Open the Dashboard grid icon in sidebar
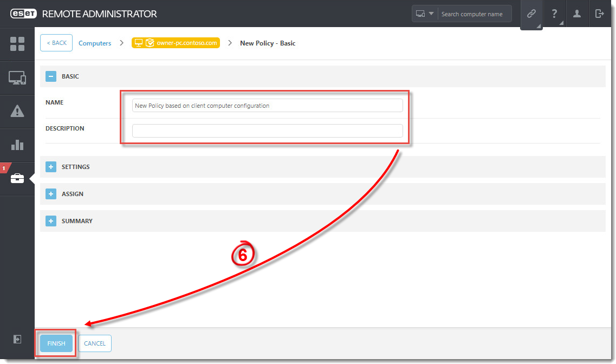The image size is (616, 364). pos(17,44)
